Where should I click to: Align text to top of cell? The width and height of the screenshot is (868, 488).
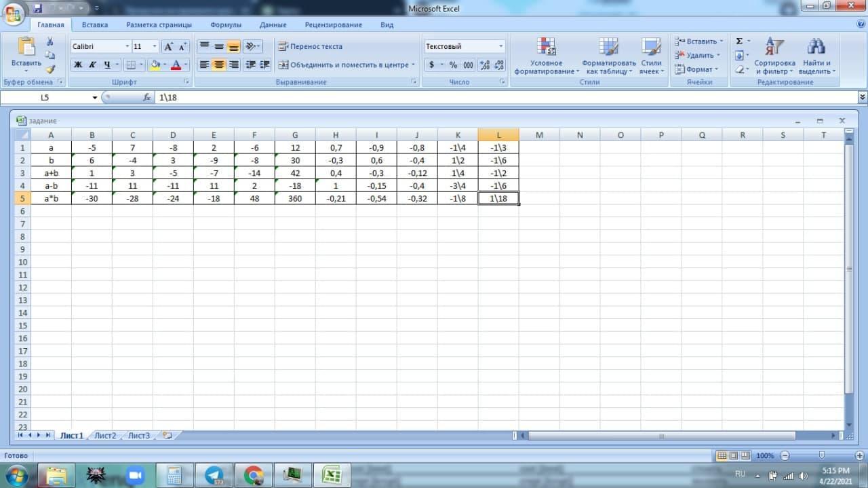[204, 47]
